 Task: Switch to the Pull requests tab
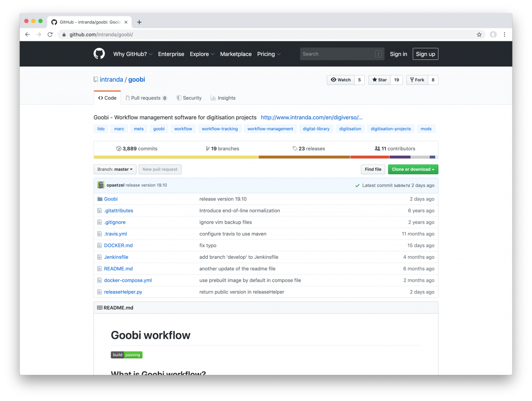point(146,98)
